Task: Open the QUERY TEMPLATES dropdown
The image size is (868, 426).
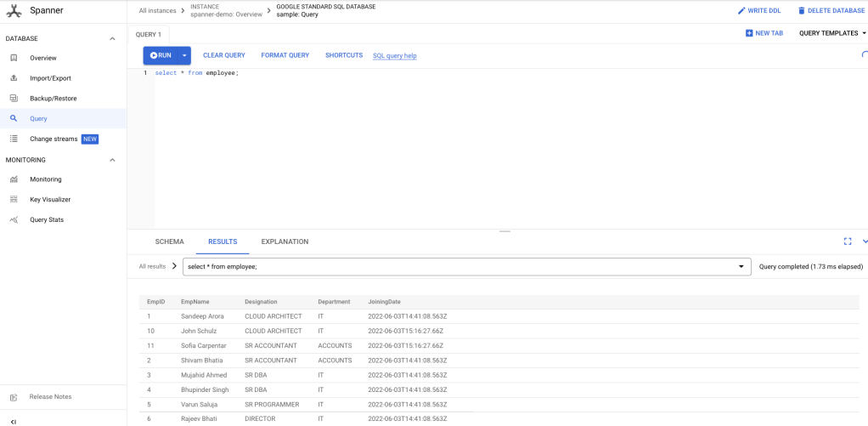Action: [x=832, y=33]
